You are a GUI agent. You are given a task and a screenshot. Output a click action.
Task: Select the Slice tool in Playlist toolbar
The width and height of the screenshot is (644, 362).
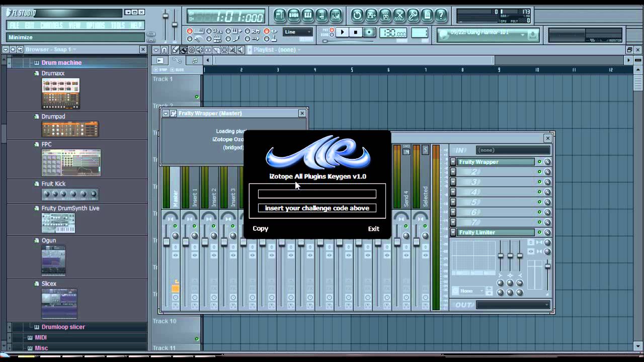[216, 50]
